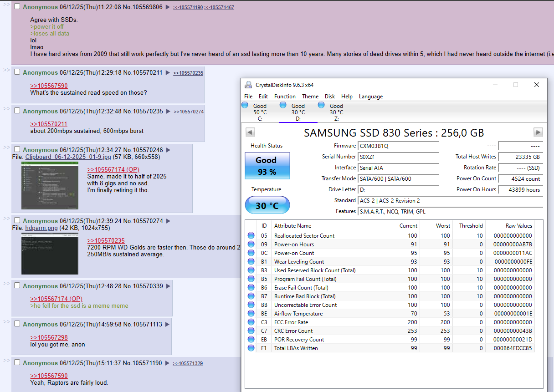
Task: Select the ECC Error Rate status orb
Action: [251, 322]
